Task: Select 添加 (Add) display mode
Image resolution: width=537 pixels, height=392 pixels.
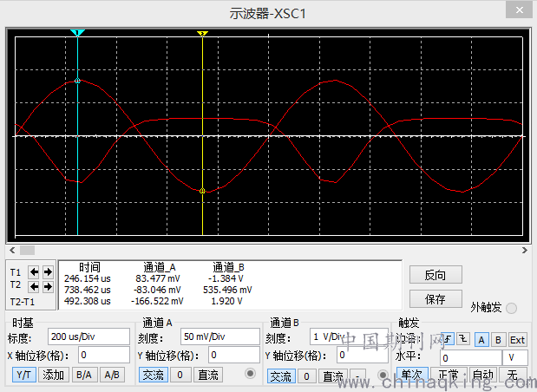Action: [54, 375]
